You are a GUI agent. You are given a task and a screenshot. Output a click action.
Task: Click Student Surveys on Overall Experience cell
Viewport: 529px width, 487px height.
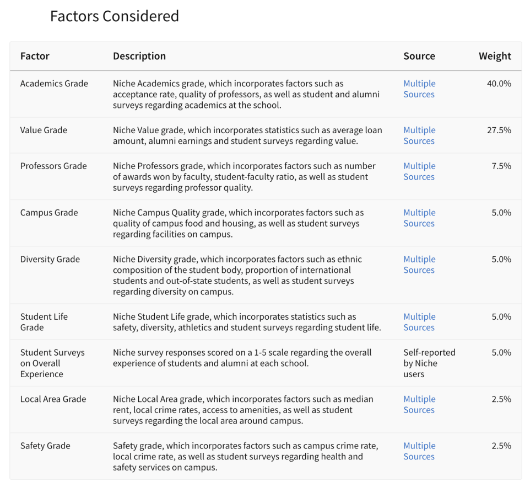[52, 363]
